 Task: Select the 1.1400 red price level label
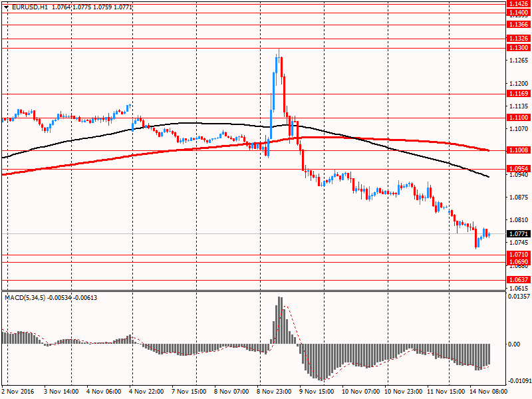point(519,13)
